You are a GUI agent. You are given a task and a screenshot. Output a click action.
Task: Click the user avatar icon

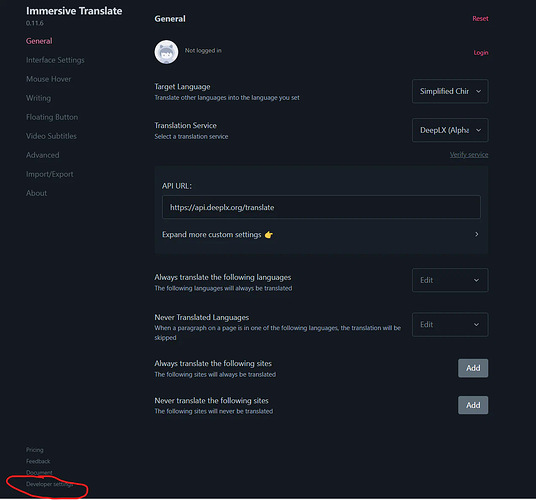(x=166, y=52)
